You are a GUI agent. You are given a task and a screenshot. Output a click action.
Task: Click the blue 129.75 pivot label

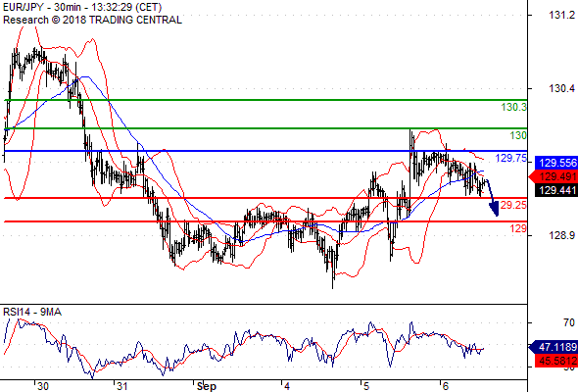pyautogui.click(x=511, y=158)
